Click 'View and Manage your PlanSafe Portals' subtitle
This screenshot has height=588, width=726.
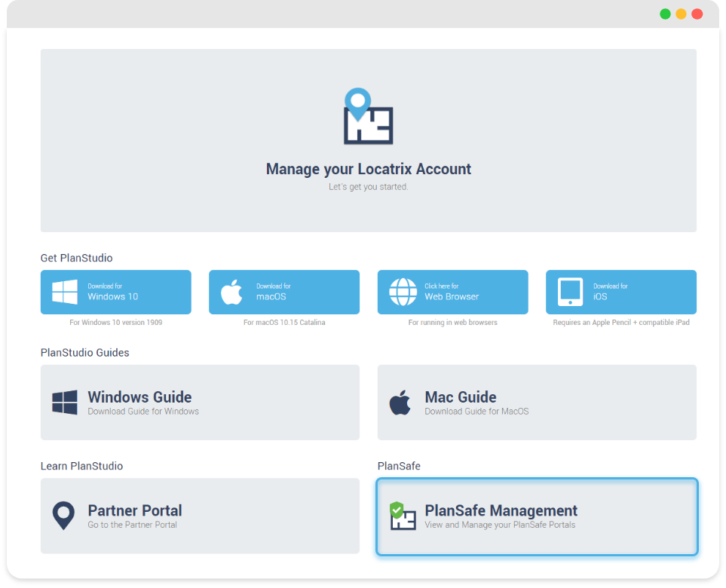point(500,525)
